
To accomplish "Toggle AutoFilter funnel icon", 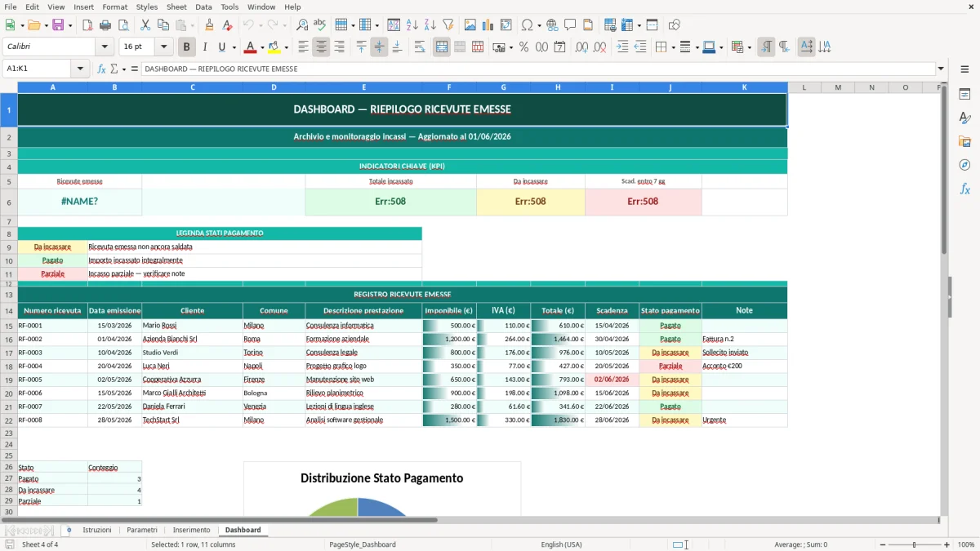I will pos(448,25).
